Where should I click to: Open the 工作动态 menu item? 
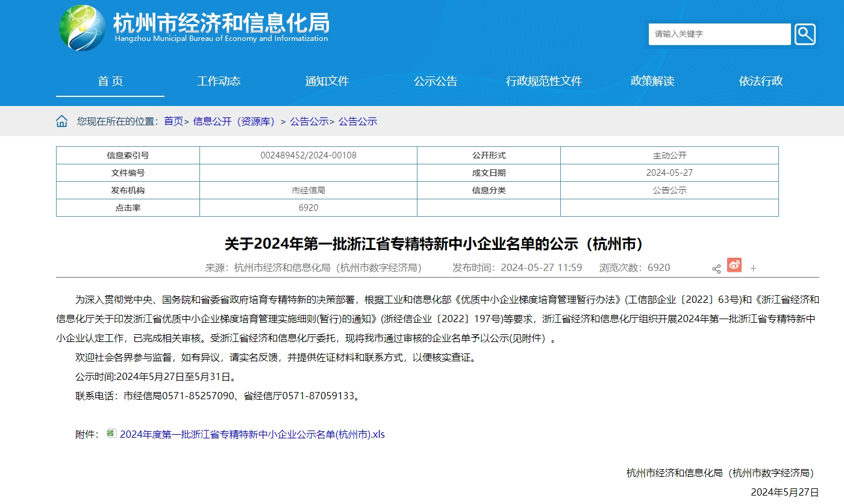click(x=219, y=81)
